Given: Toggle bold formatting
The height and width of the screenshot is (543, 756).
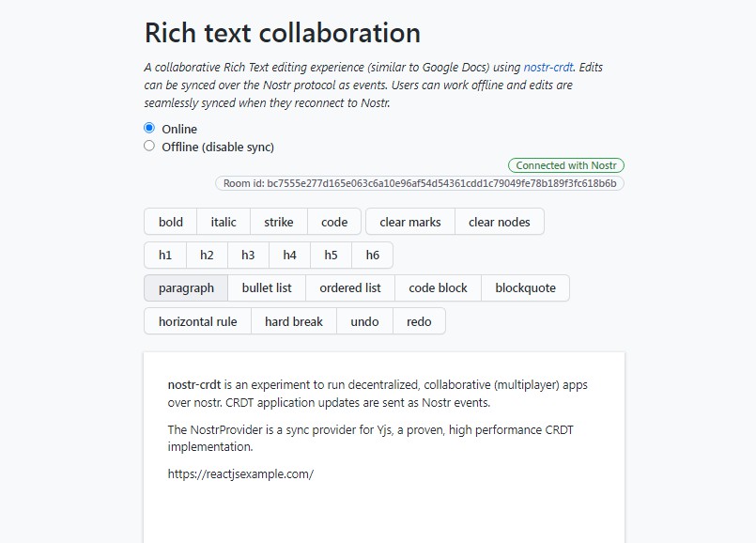Looking at the screenshot, I should point(169,222).
